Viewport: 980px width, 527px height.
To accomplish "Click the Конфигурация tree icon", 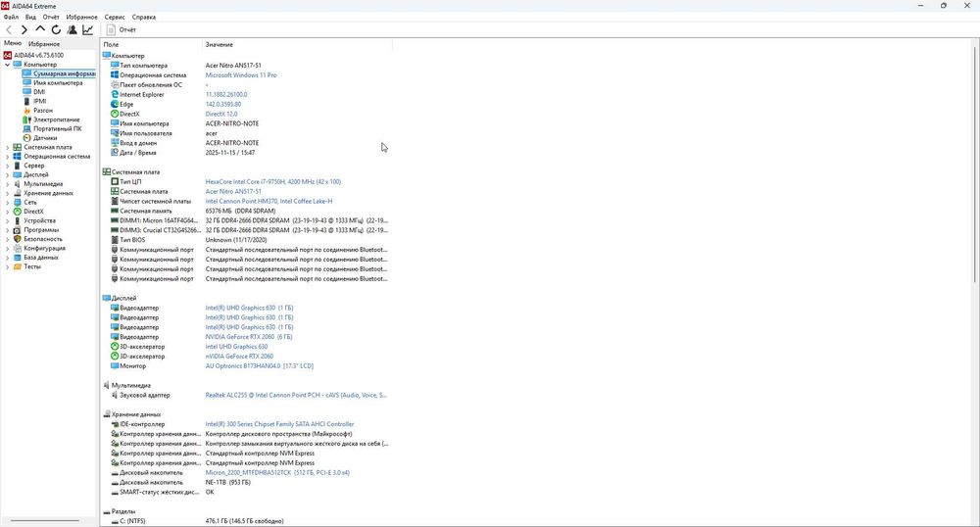I will point(18,248).
